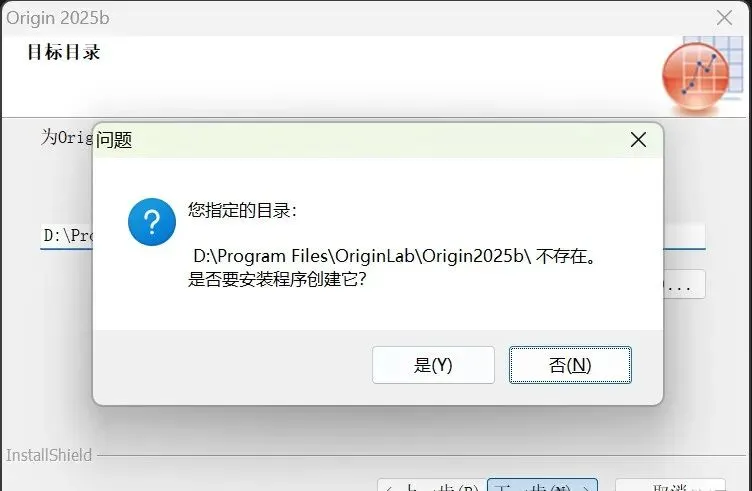The width and height of the screenshot is (752, 491).
Task: Click the 是否要安装程序创建它 prompt text
Action: (277, 279)
